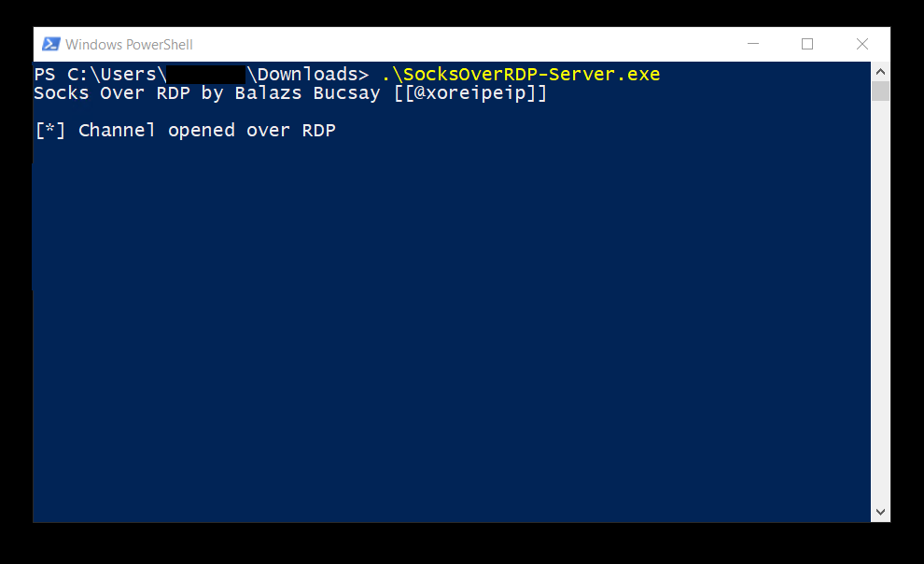The width and height of the screenshot is (924, 564).
Task: Click the empty vertical scrollbar track
Action: (x=880, y=299)
